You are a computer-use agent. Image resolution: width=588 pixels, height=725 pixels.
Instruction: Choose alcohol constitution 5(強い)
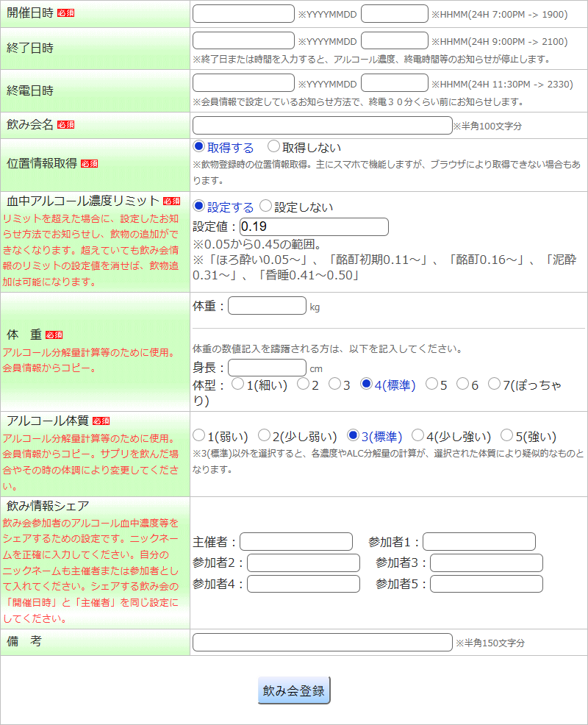click(507, 436)
